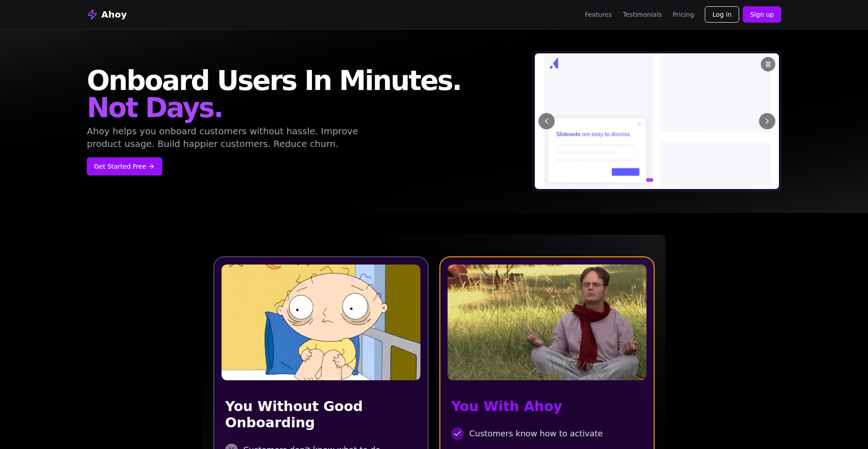Click the 'You With Ahoy' heading

coord(506,406)
